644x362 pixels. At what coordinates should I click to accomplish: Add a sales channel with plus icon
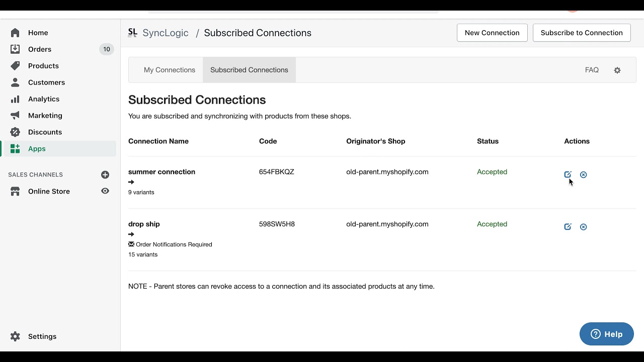[105, 175]
